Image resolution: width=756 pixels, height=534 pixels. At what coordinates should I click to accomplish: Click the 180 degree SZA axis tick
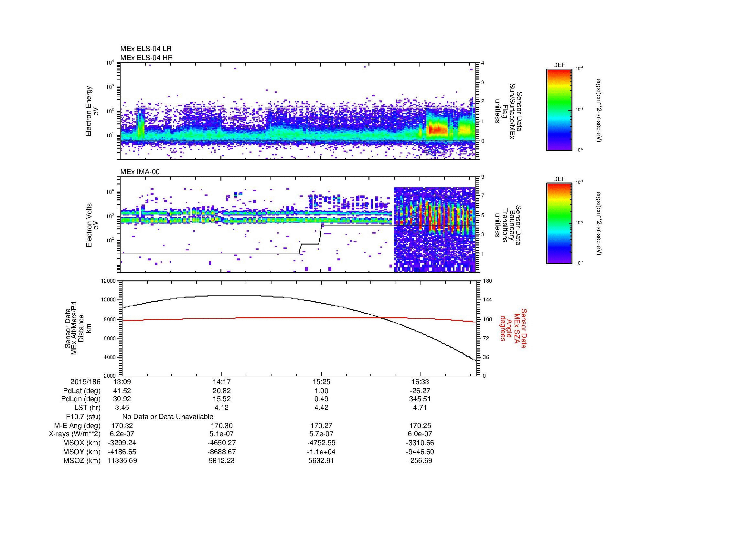(x=487, y=281)
